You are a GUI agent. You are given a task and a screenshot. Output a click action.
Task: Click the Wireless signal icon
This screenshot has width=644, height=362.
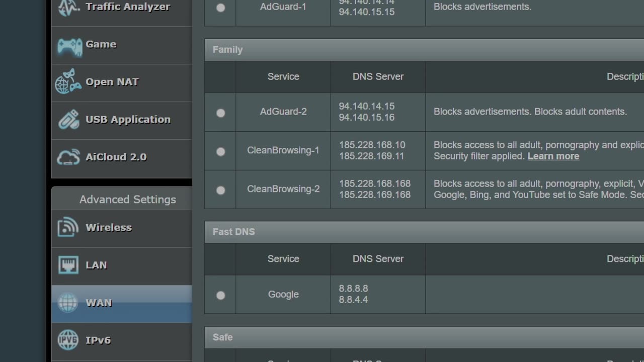point(68,227)
